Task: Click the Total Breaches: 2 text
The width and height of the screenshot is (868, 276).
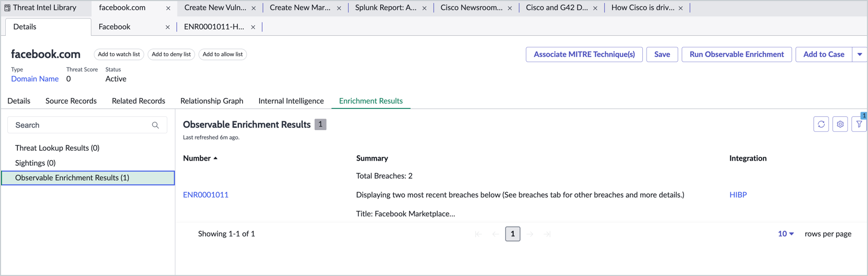Action: tap(384, 176)
